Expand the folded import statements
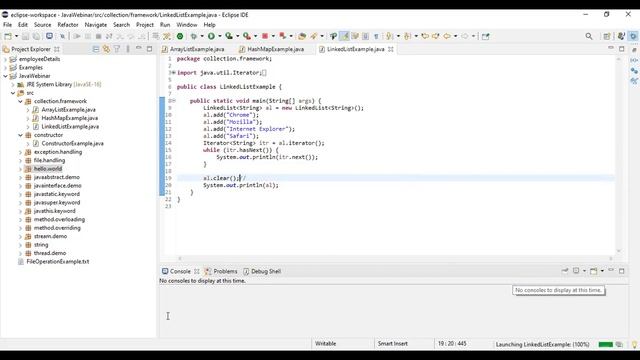The height and width of the screenshot is (360, 640). point(173,73)
